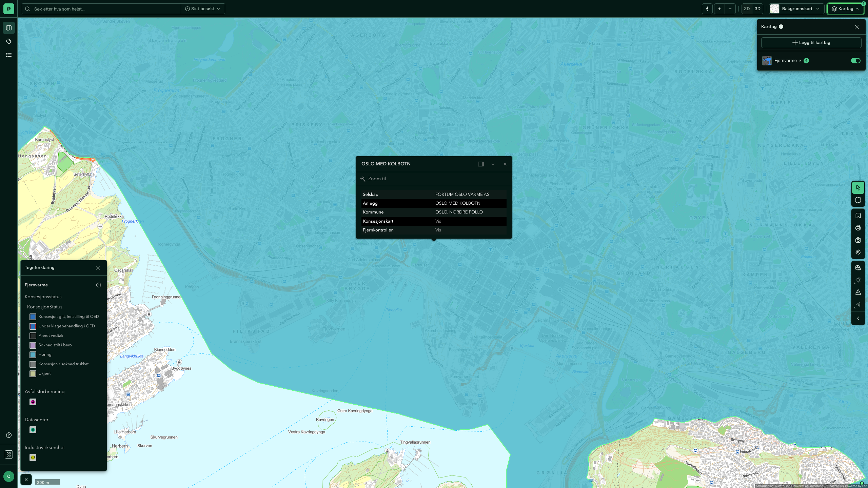This screenshot has height=488, width=868.
Task: Take a snapshot with the camera icon
Action: click(x=858, y=240)
